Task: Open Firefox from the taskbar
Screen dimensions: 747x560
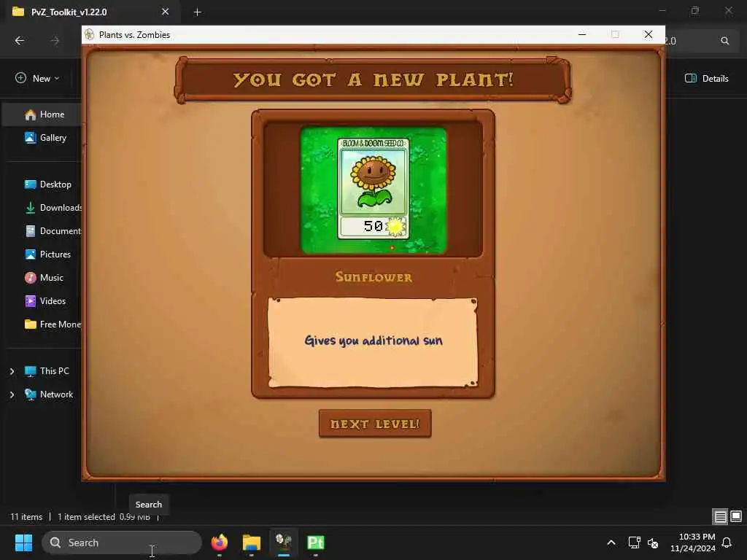Action: coord(219,542)
